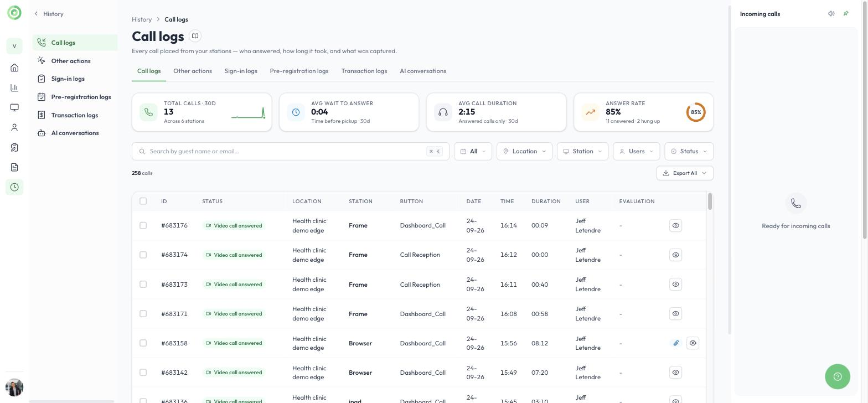This screenshot has width=868, height=403.
Task: Open the Status filter dropdown
Action: (x=689, y=151)
